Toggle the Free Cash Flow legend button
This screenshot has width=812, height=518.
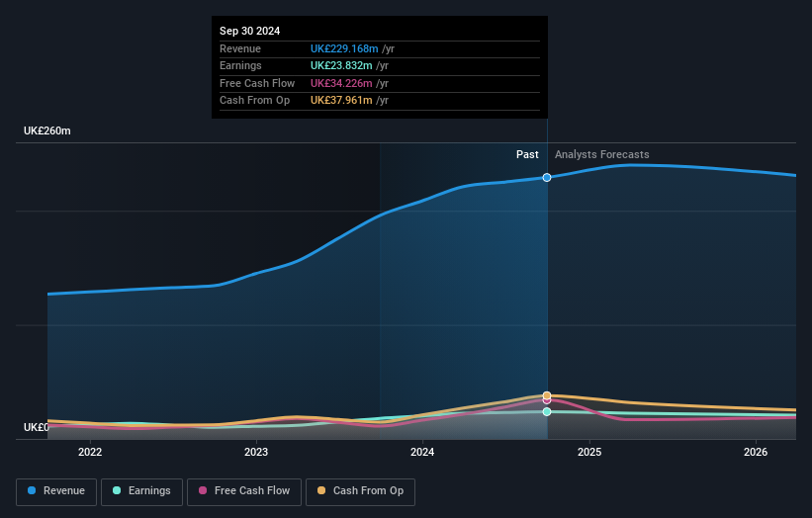click(x=244, y=491)
